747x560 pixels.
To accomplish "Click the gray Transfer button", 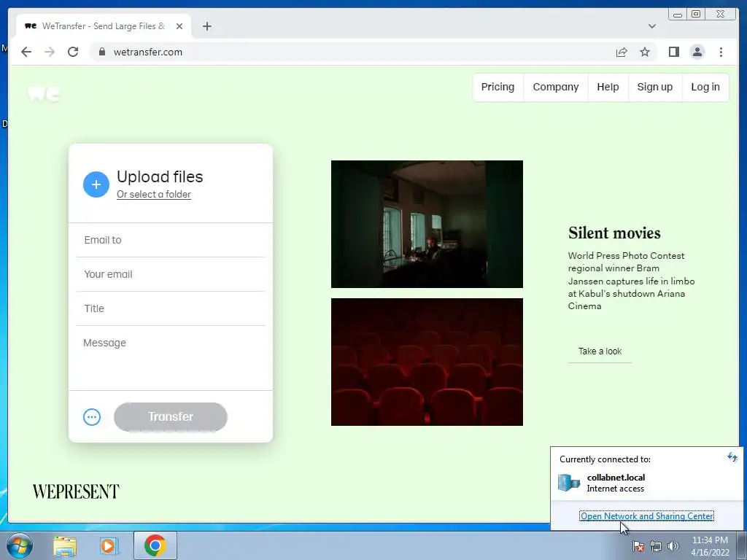I will 171,416.
